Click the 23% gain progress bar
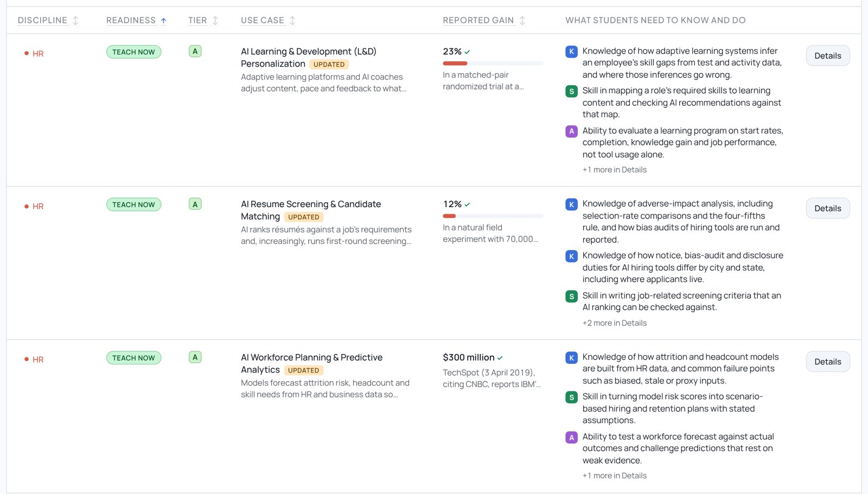The width and height of the screenshot is (868, 494). click(x=493, y=63)
